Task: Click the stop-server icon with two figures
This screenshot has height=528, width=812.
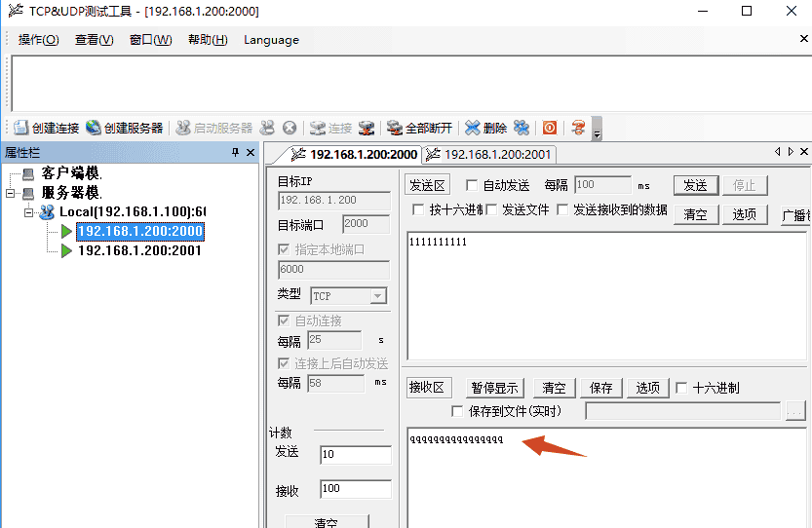Action: coord(267,128)
